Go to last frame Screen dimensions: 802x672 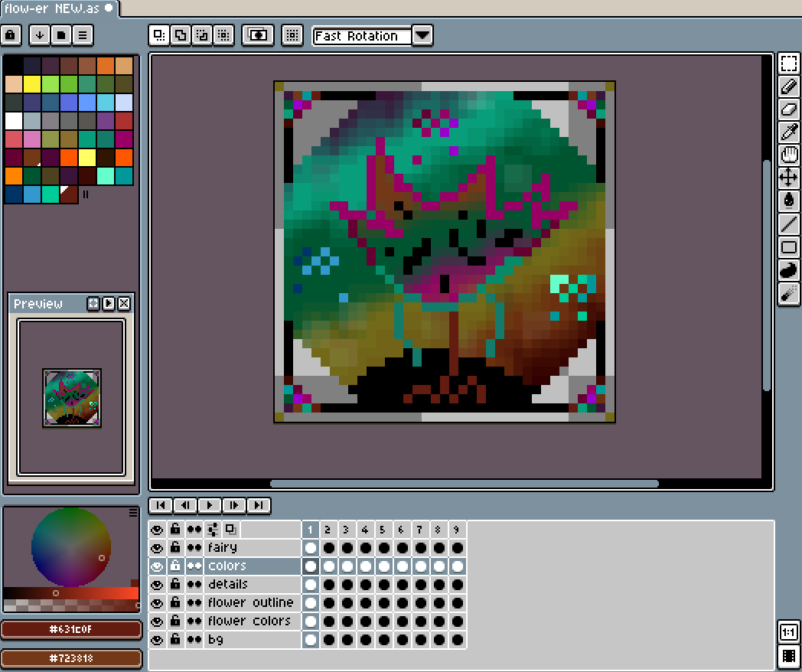click(259, 505)
